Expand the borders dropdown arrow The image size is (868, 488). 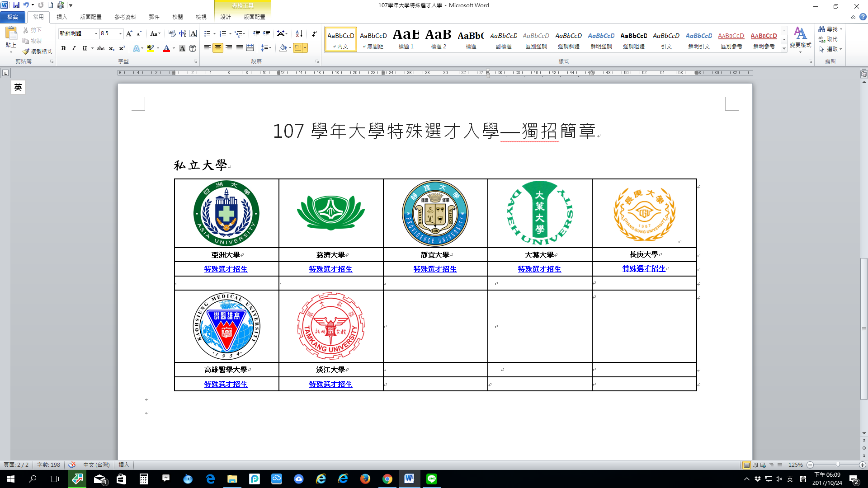click(305, 48)
